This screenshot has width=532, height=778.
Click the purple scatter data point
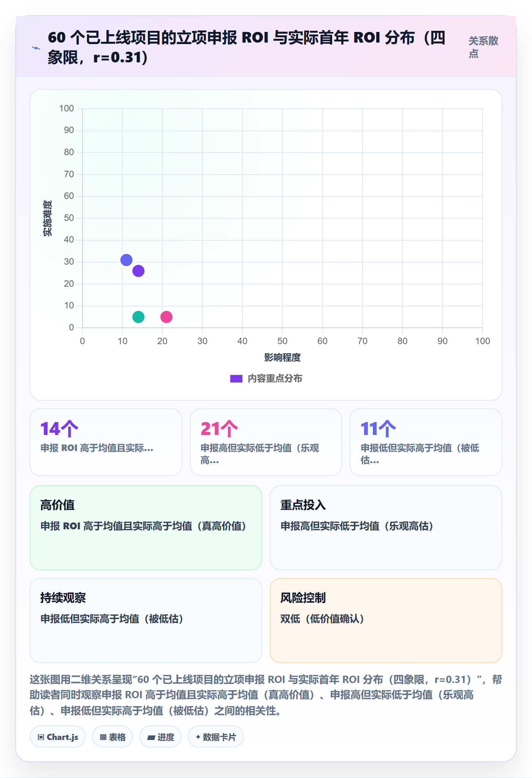click(138, 271)
